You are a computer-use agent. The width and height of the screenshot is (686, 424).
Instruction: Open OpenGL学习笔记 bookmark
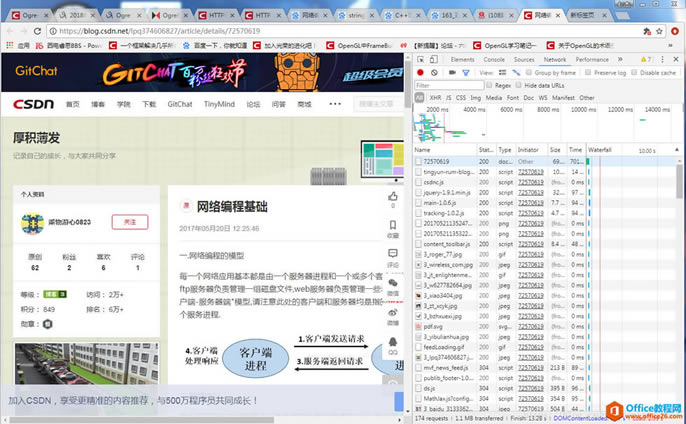tap(505, 45)
